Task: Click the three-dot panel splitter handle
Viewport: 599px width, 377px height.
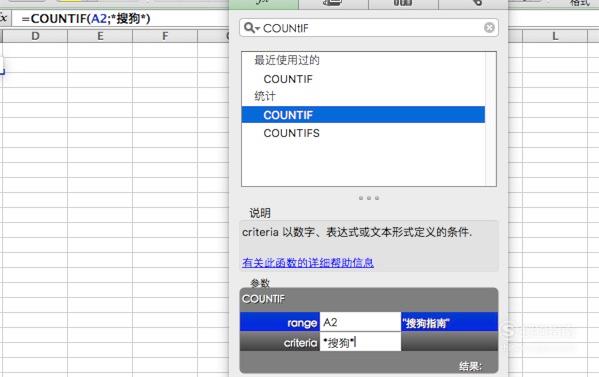Action: click(369, 198)
